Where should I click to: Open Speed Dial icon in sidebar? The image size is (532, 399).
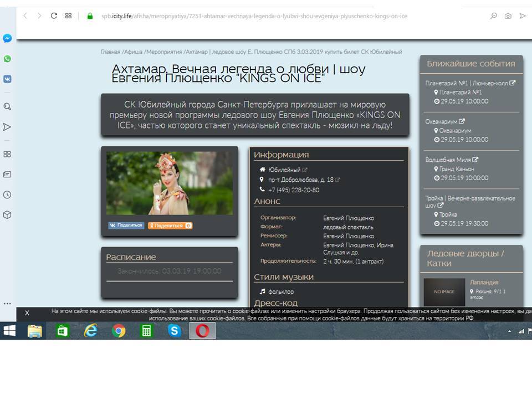[7, 154]
